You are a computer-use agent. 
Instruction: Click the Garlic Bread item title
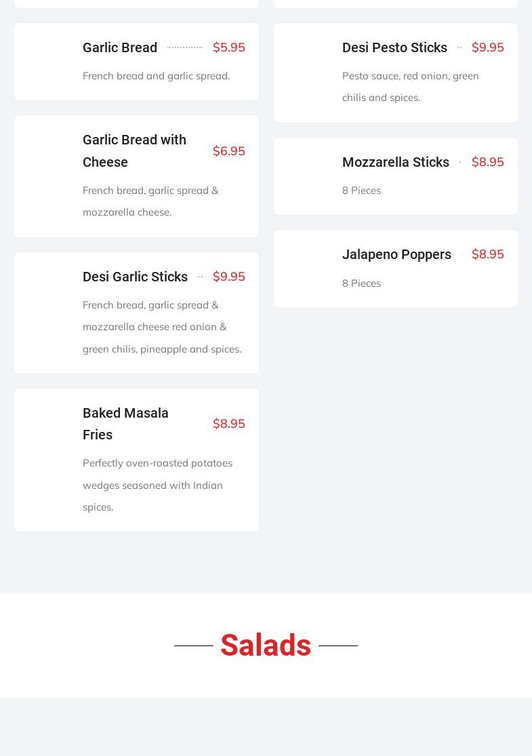point(120,47)
